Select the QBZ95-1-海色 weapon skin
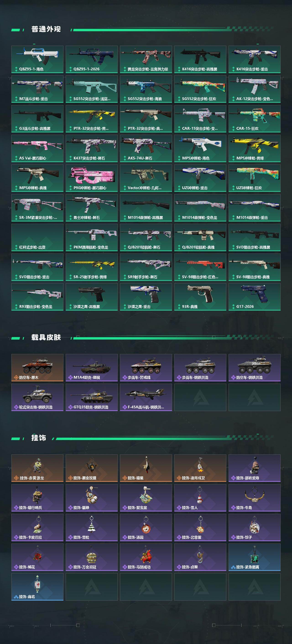Screen dimensions: 292x644 37,59
